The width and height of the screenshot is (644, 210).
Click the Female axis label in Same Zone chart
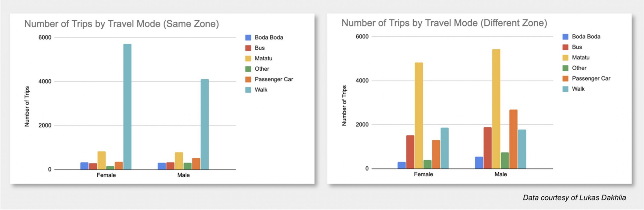point(106,175)
